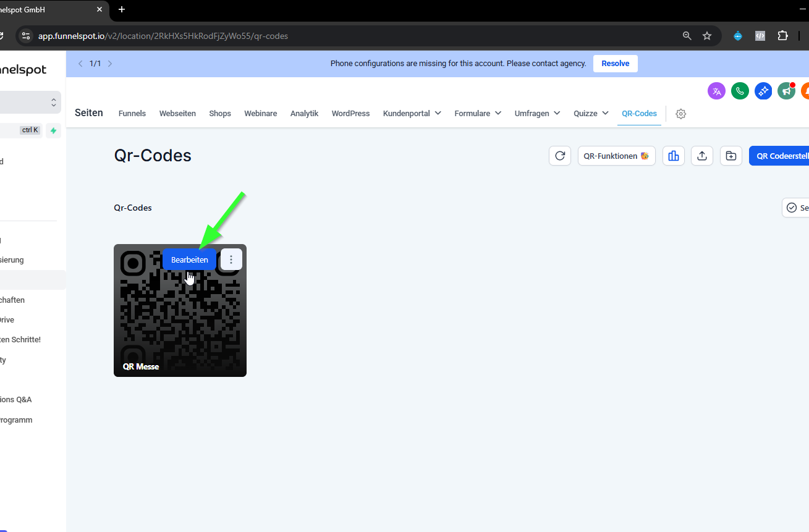Switch to the Shops tab
The height and width of the screenshot is (532, 809).
coord(220,114)
